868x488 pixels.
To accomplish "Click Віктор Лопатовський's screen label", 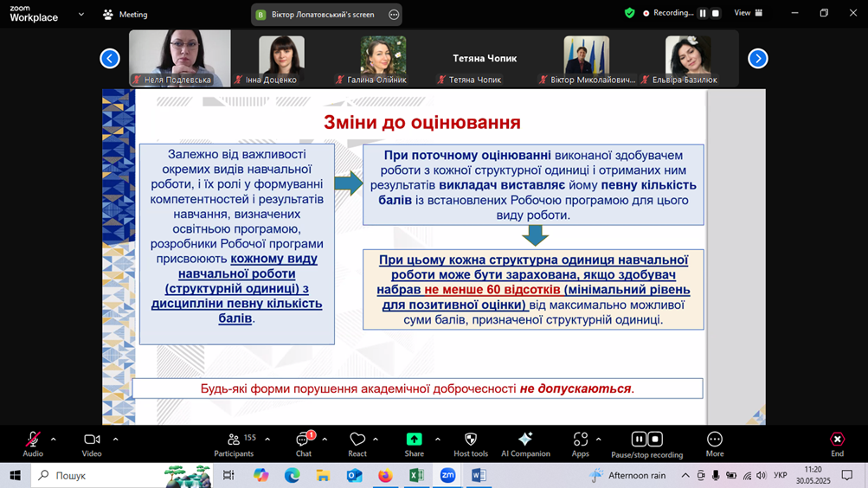I will coord(323,15).
